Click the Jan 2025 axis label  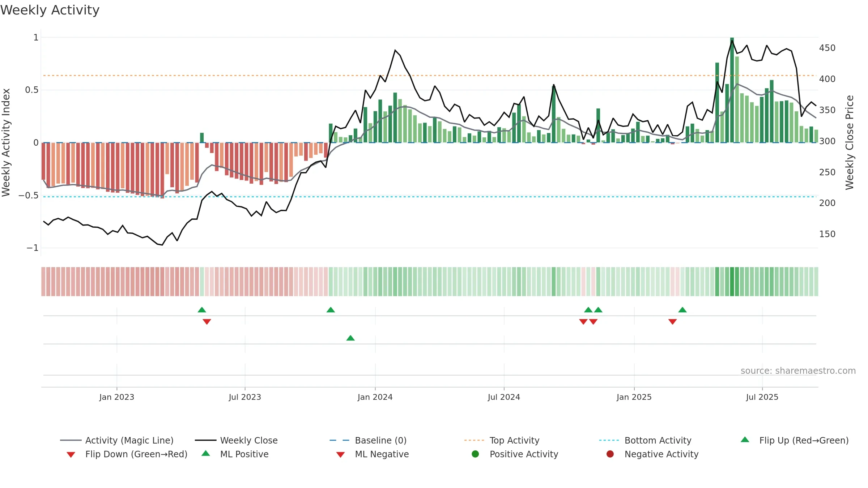[634, 397]
